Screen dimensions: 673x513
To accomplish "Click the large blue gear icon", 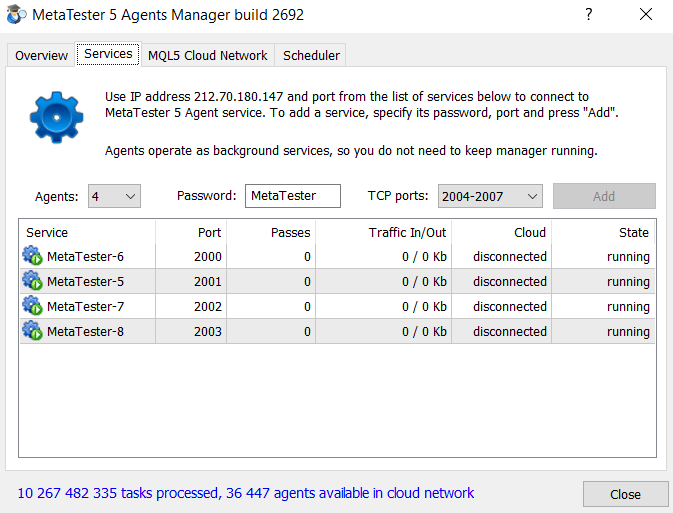I will (x=56, y=116).
